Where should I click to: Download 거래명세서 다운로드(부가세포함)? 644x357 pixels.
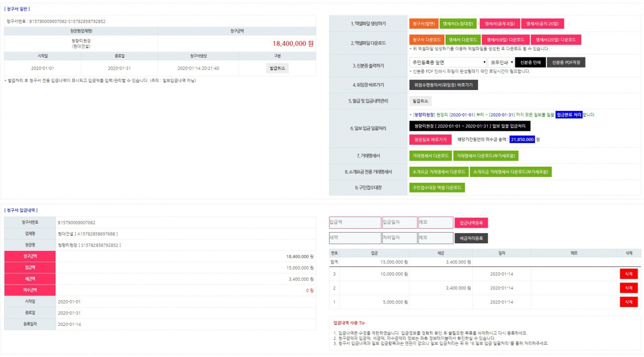coord(486,155)
